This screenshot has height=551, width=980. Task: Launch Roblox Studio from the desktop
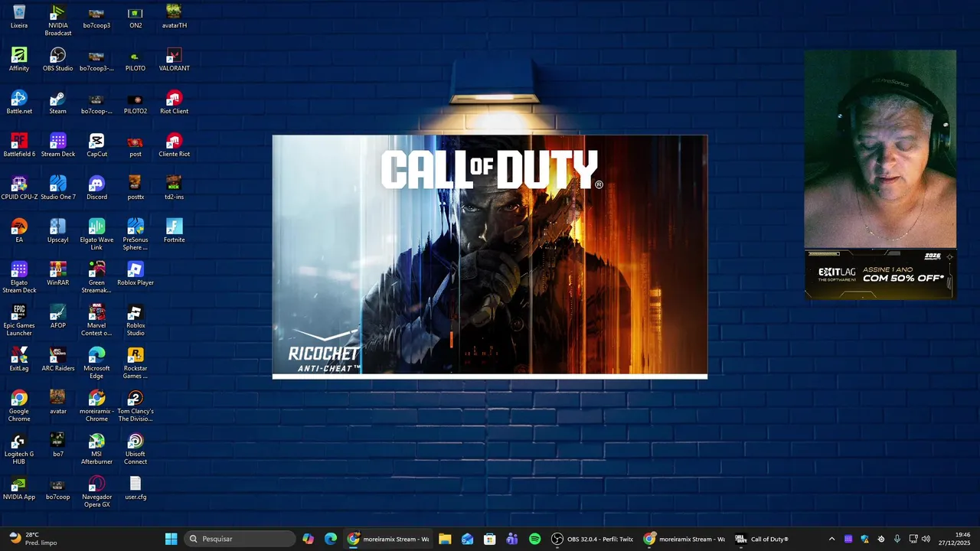[x=136, y=321]
